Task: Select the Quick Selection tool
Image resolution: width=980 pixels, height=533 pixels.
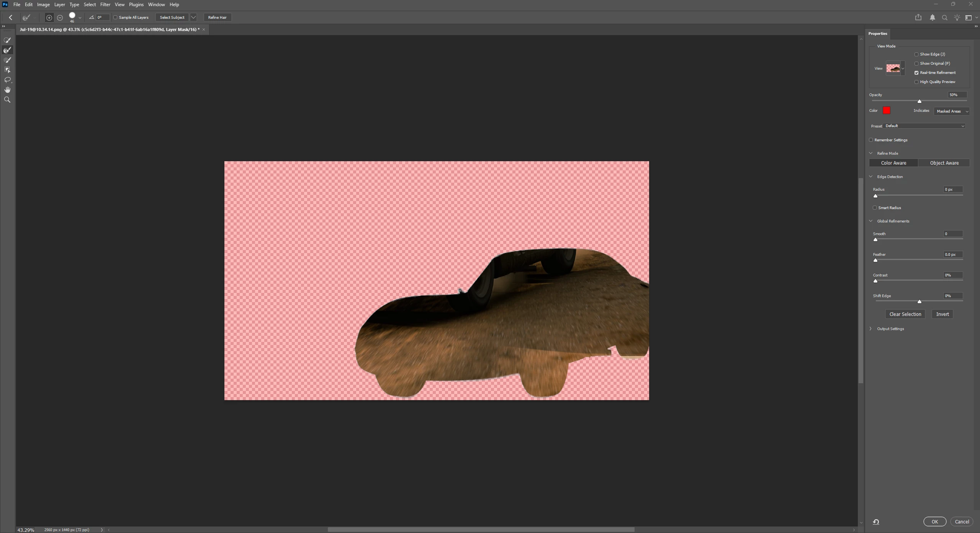Action: [7, 40]
